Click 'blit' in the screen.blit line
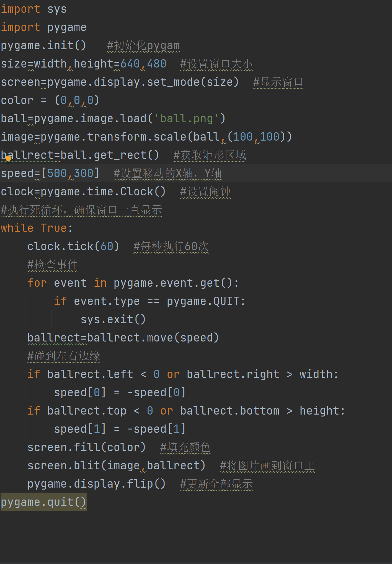Image resolution: width=392 pixels, height=564 pixels. (87, 466)
